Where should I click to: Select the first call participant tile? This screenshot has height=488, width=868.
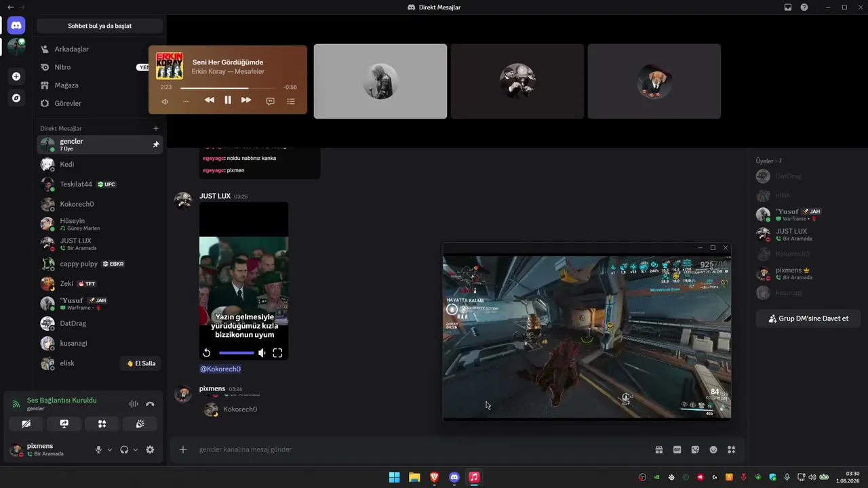[x=380, y=81]
